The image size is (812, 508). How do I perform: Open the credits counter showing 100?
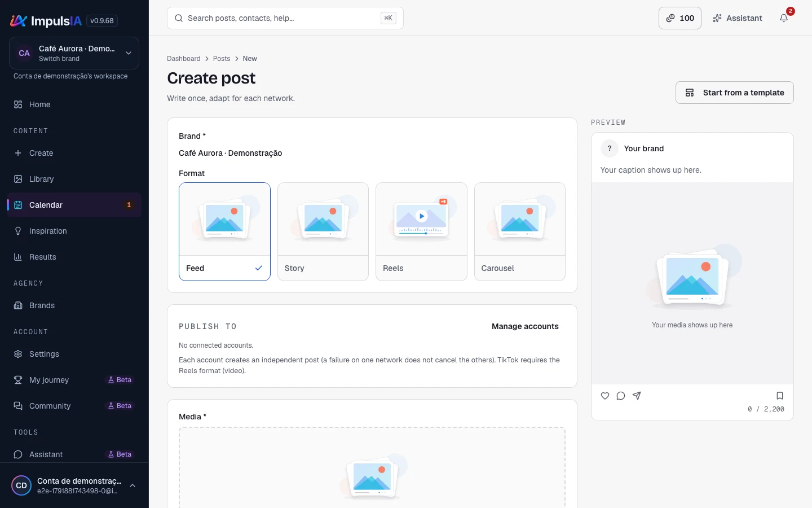[680, 18]
